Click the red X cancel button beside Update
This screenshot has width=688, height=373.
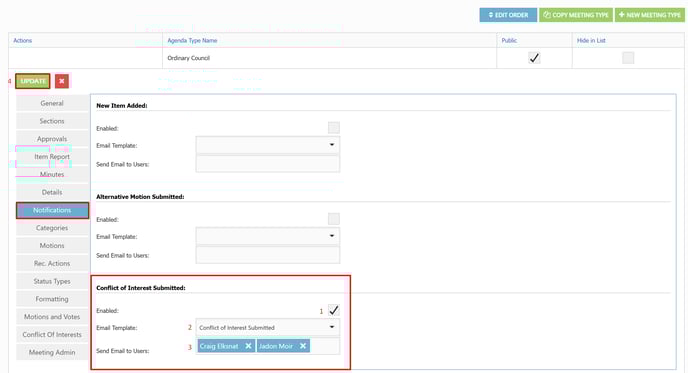coord(62,81)
